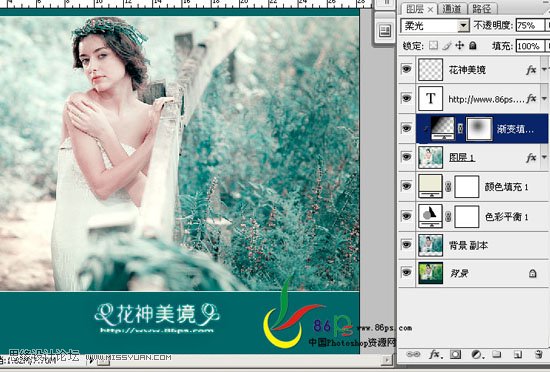Select the green 背景 layer thumbnail
Viewport: 550px width, 372px height.
coord(430,273)
